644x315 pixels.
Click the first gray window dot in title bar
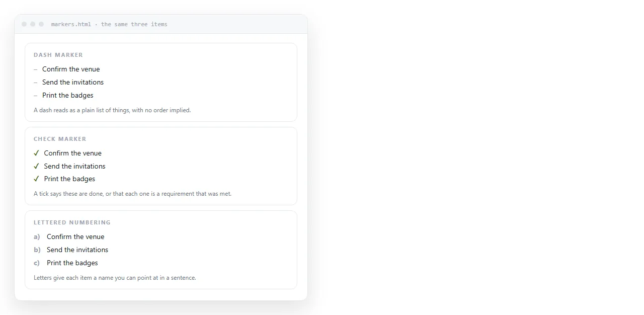coord(24,24)
